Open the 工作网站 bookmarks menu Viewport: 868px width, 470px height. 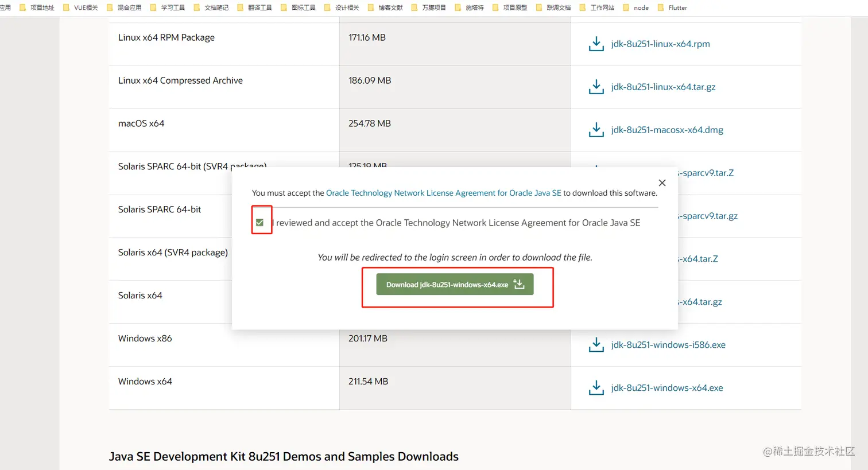[597, 7]
